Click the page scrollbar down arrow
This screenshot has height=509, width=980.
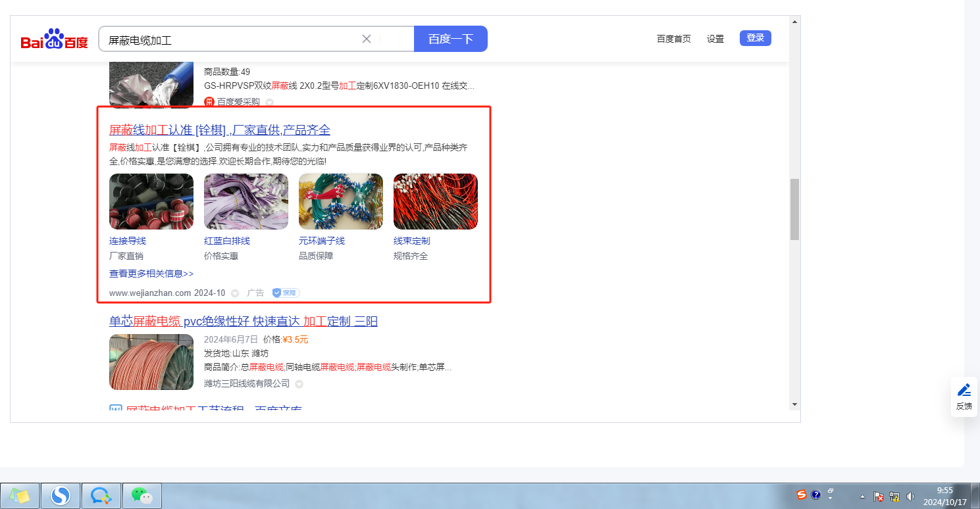pos(794,404)
